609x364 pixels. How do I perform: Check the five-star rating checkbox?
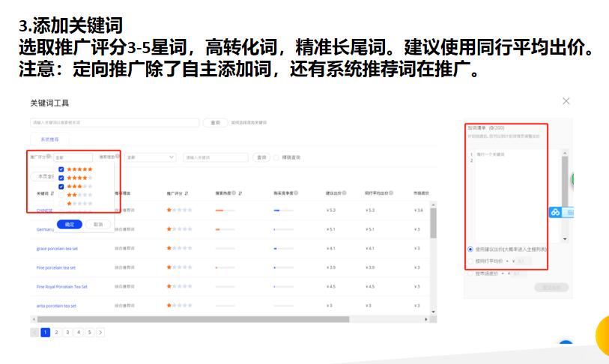(x=61, y=169)
